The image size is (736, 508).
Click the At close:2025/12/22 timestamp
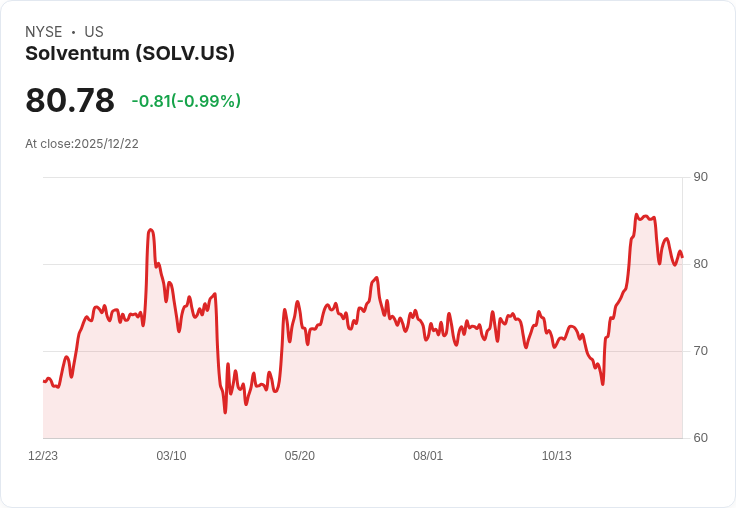(82, 144)
